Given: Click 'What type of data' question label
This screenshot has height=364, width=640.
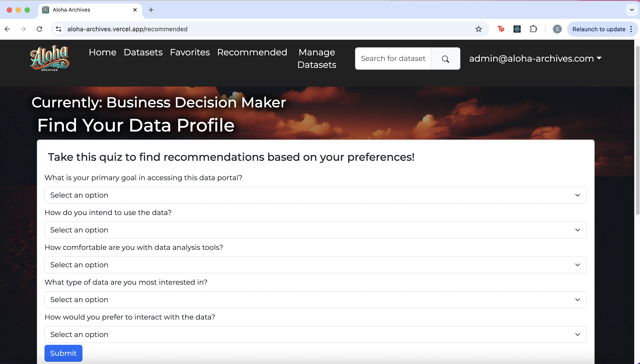Looking at the screenshot, I should pos(126,282).
